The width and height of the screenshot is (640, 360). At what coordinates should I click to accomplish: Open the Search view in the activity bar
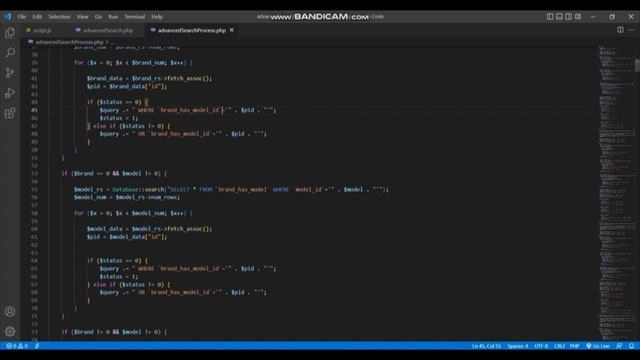point(10,52)
